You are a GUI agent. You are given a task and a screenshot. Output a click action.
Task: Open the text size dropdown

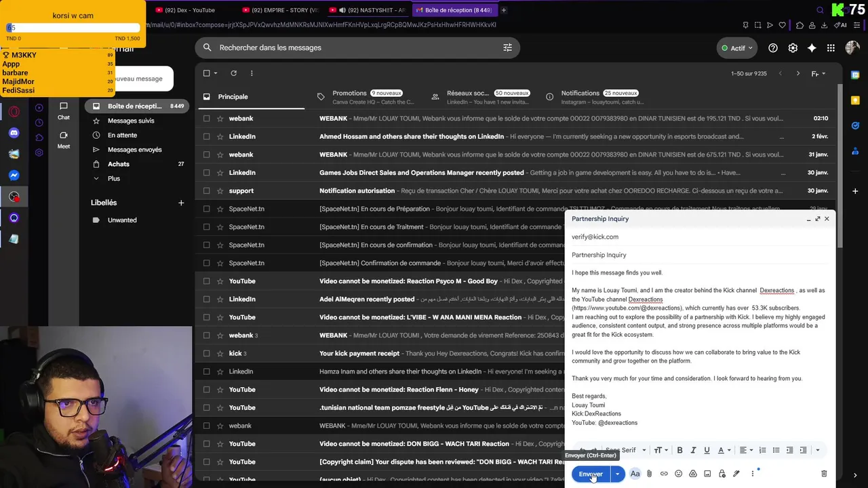point(659,450)
